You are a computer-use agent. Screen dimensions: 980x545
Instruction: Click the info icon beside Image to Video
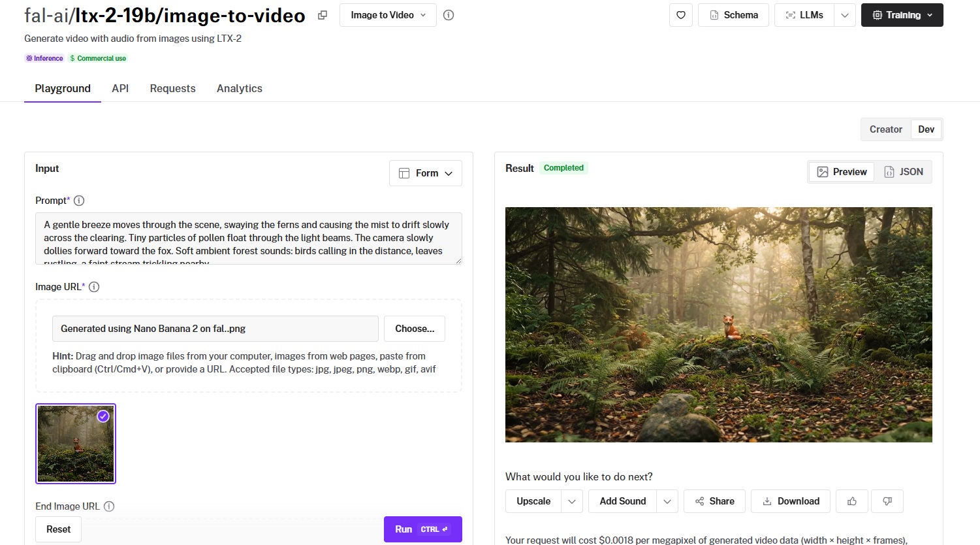pyautogui.click(x=449, y=15)
